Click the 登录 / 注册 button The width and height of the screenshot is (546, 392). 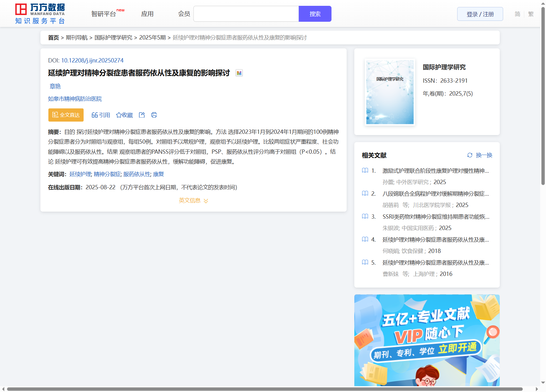tap(480, 14)
